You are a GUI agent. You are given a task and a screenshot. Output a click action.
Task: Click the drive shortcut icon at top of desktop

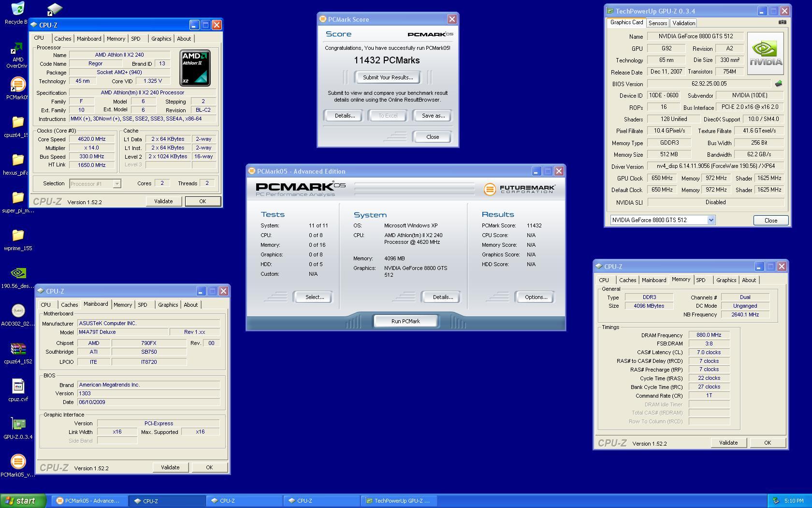pos(54,10)
